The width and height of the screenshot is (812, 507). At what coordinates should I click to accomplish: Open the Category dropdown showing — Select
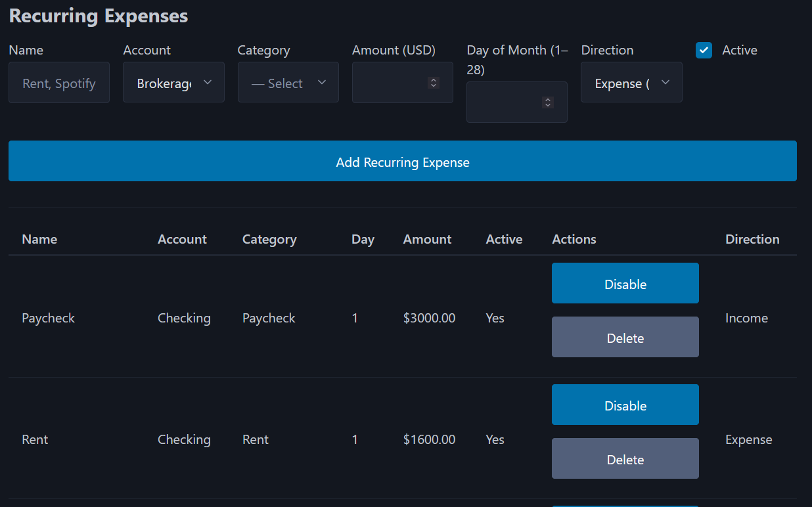point(288,82)
